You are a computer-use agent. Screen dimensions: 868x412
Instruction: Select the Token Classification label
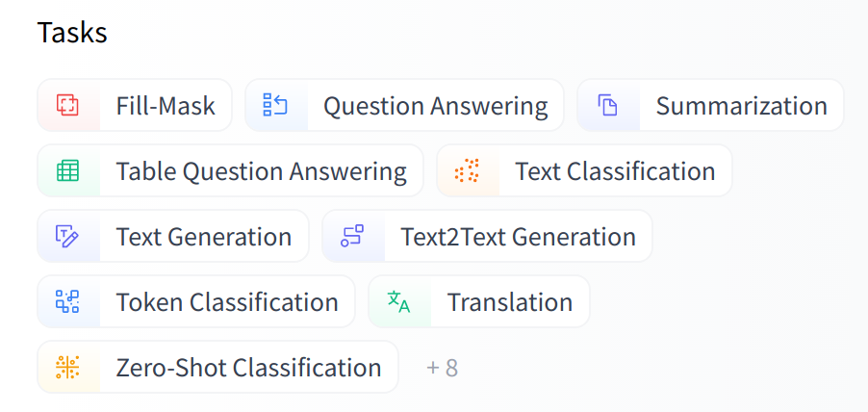tap(227, 302)
